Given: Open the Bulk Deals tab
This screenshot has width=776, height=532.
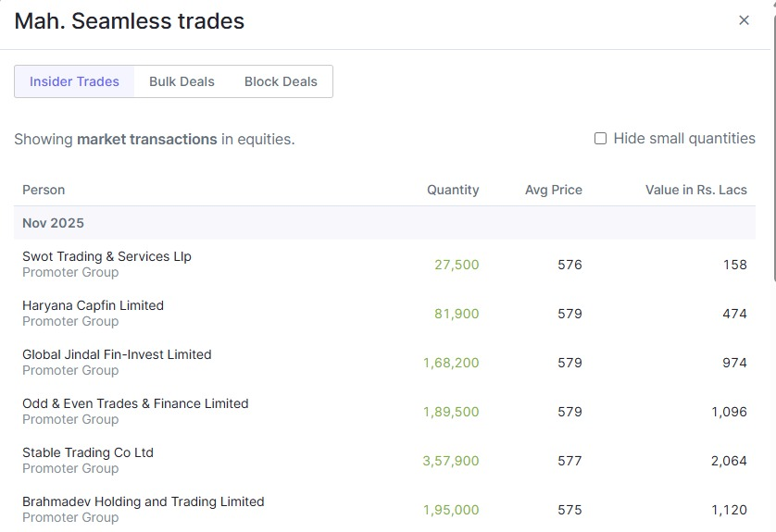Looking at the screenshot, I should (181, 81).
